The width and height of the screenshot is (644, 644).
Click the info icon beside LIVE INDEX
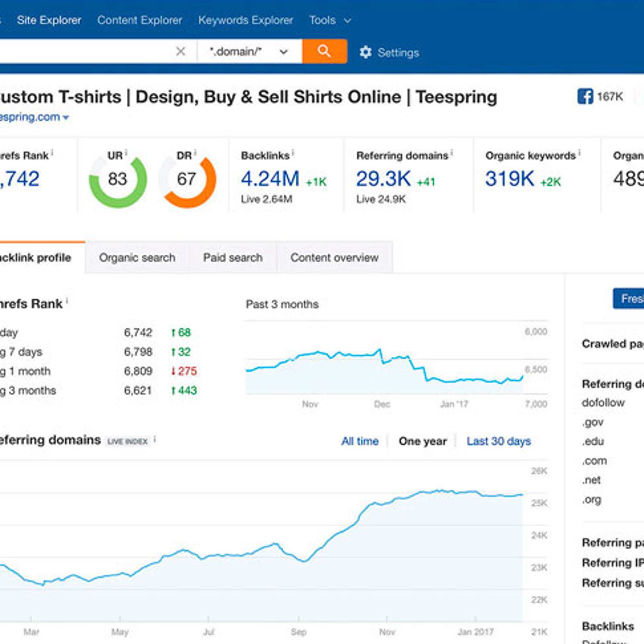(x=155, y=440)
